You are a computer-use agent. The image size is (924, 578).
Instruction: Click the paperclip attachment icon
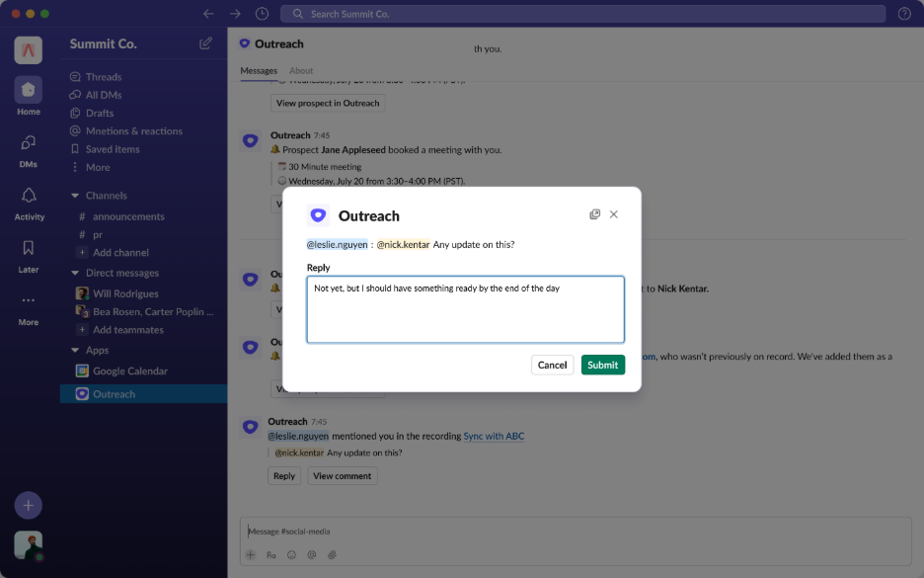333,555
